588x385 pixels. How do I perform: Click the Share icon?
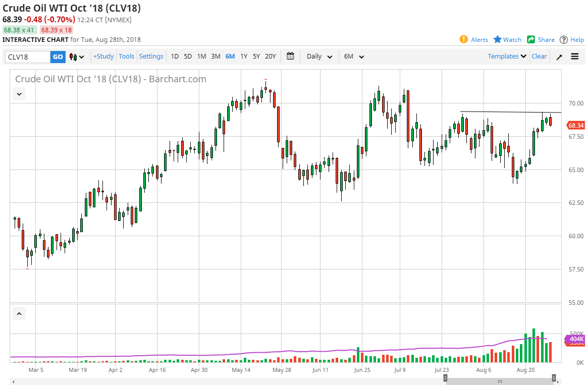pyautogui.click(x=531, y=39)
